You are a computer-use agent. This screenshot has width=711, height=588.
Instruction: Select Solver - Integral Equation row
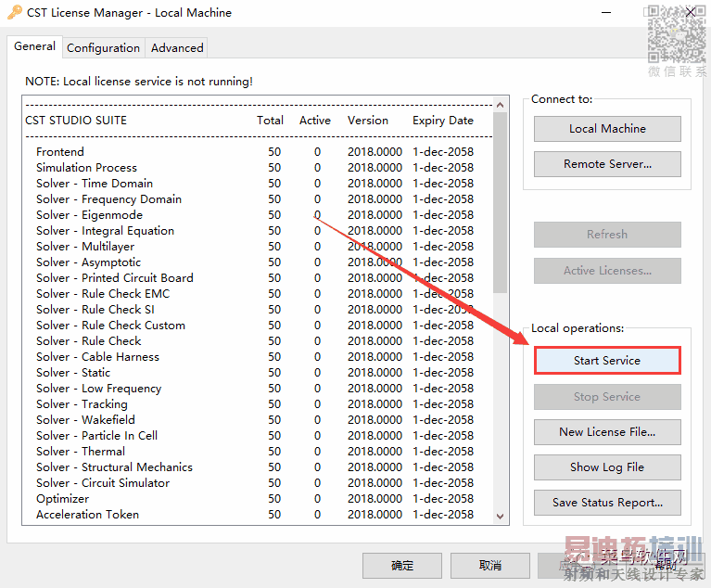coord(255,231)
